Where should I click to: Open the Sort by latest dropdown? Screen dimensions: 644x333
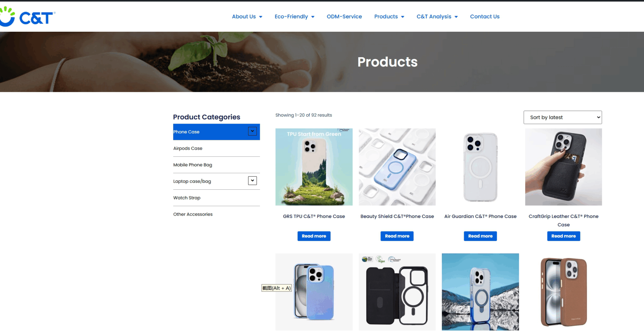[563, 117]
